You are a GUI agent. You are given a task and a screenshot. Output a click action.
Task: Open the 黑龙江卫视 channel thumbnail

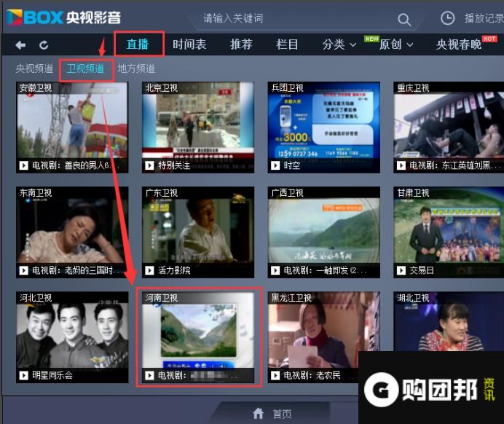323,337
